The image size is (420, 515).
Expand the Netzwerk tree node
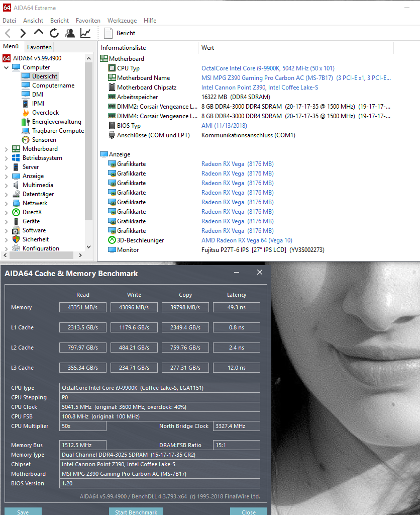(x=6, y=204)
